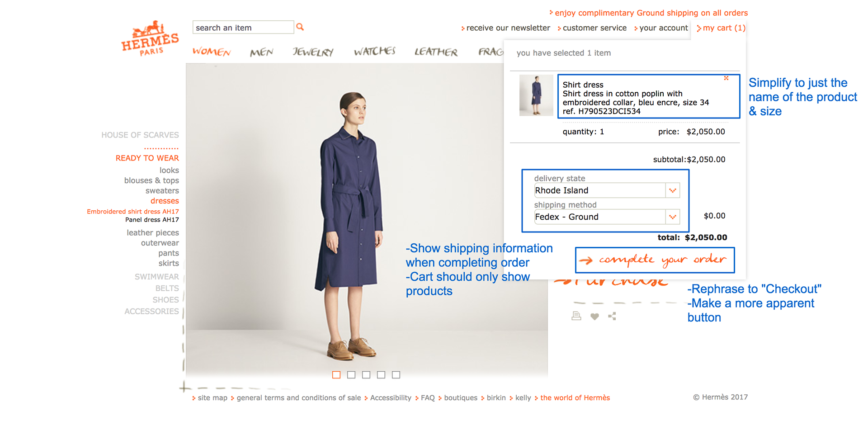Select the fourth image carousel square

[381, 374]
